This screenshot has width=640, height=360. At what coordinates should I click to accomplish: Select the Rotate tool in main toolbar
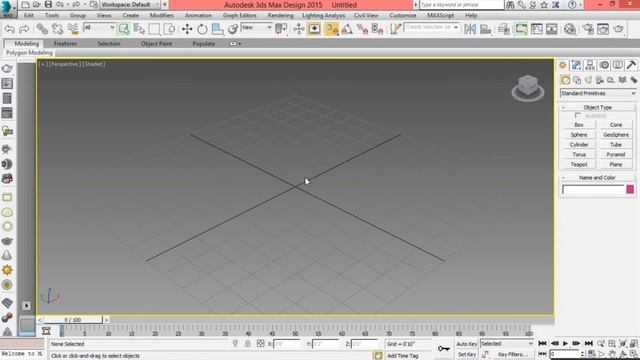[x=202, y=29]
